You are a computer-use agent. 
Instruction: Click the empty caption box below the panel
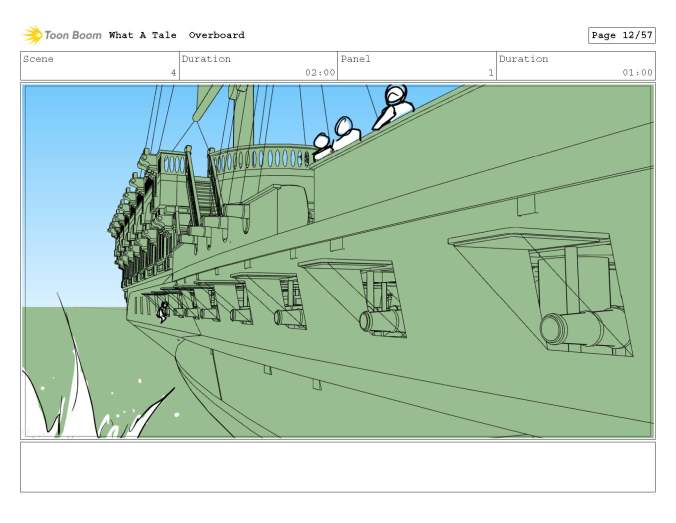tap(337, 467)
